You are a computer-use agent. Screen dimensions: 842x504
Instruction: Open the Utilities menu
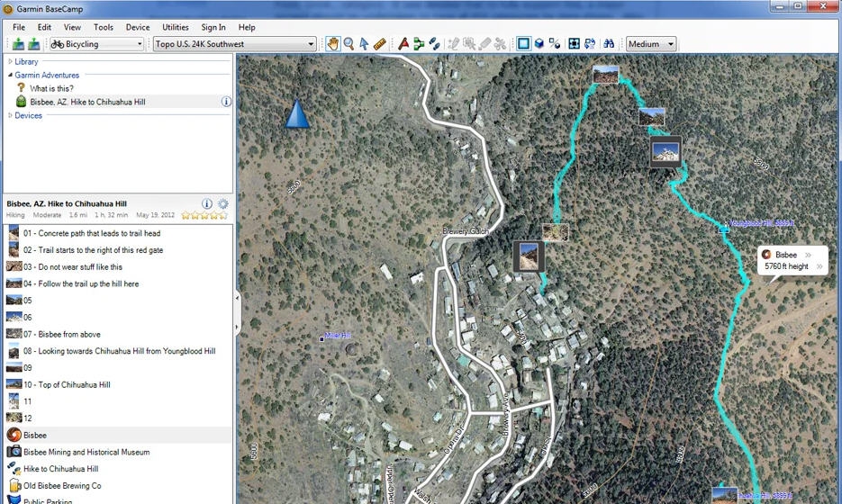[x=176, y=27]
